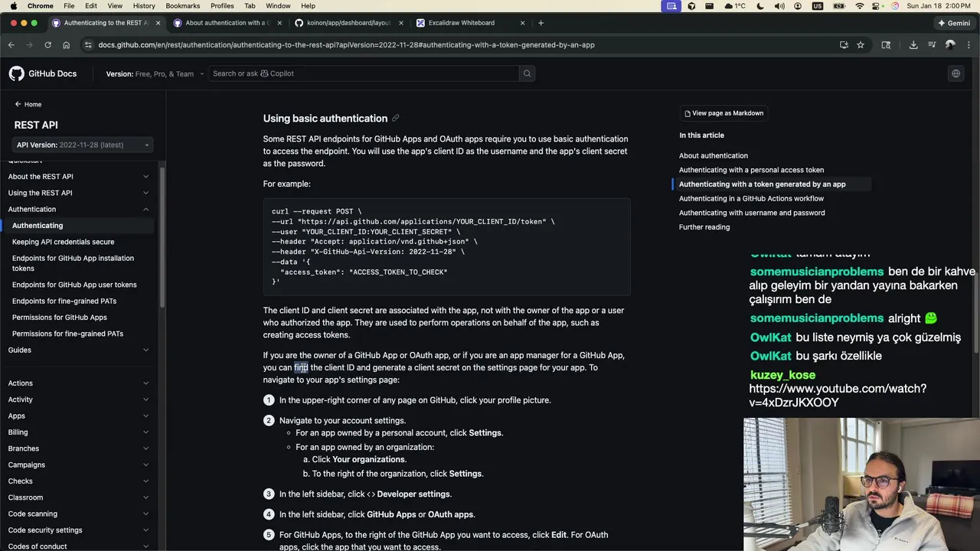Screen dimensions: 980x551
Task: Click the left sidebar scrollbar
Action: point(162,237)
